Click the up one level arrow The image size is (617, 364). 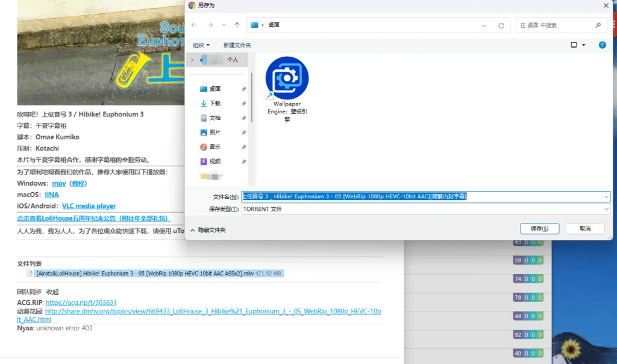237,25
